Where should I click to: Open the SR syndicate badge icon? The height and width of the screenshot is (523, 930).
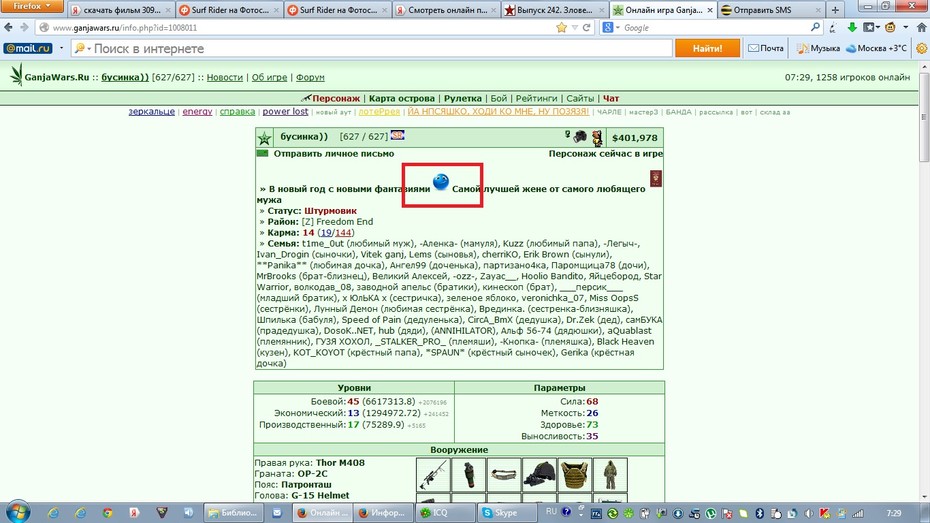click(x=397, y=136)
